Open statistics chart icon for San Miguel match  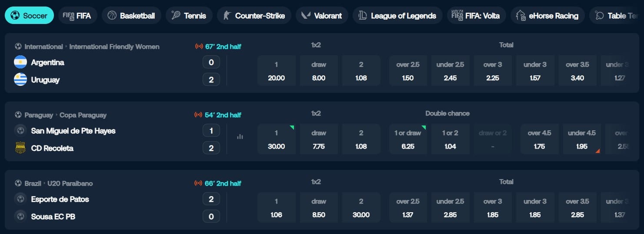pos(240,137)
